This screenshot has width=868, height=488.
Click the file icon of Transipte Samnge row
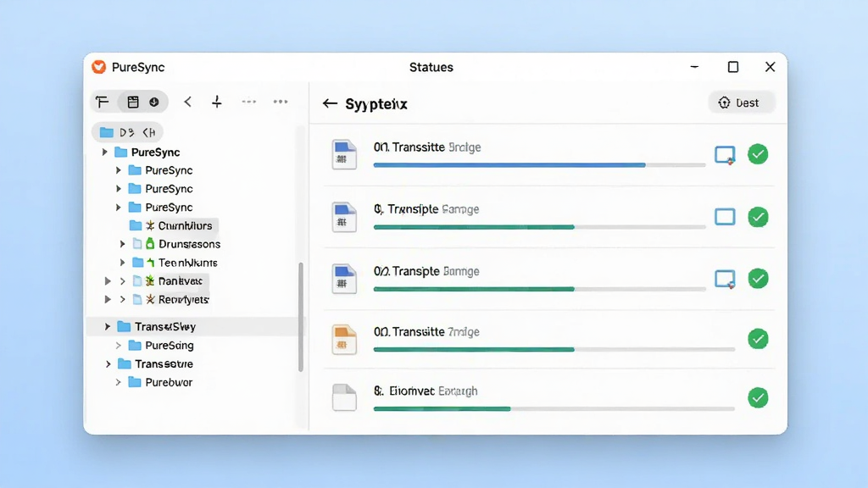(x=344, y=217)
